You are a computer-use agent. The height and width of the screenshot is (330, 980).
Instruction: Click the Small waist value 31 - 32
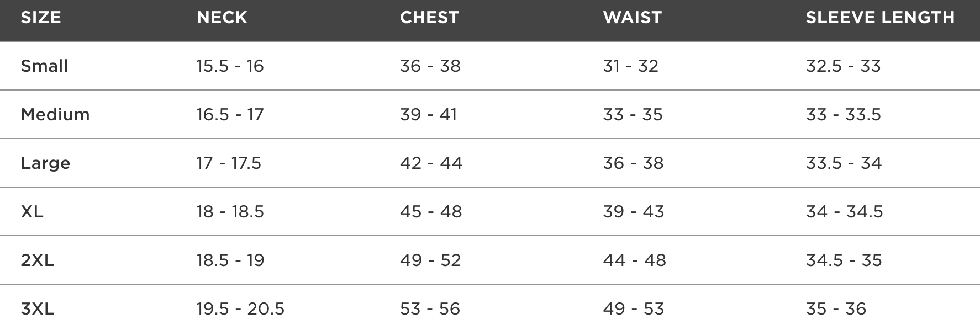point(631,66)
